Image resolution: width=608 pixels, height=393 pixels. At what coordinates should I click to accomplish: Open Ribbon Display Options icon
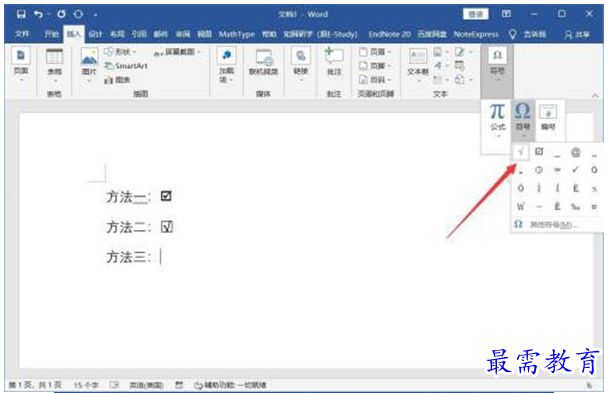click(x=506, y=14)
